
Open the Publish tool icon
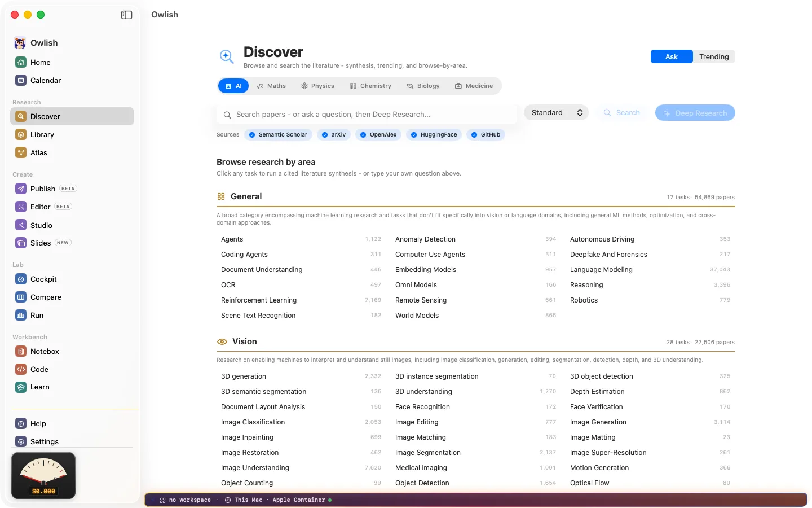click(21, 189)
